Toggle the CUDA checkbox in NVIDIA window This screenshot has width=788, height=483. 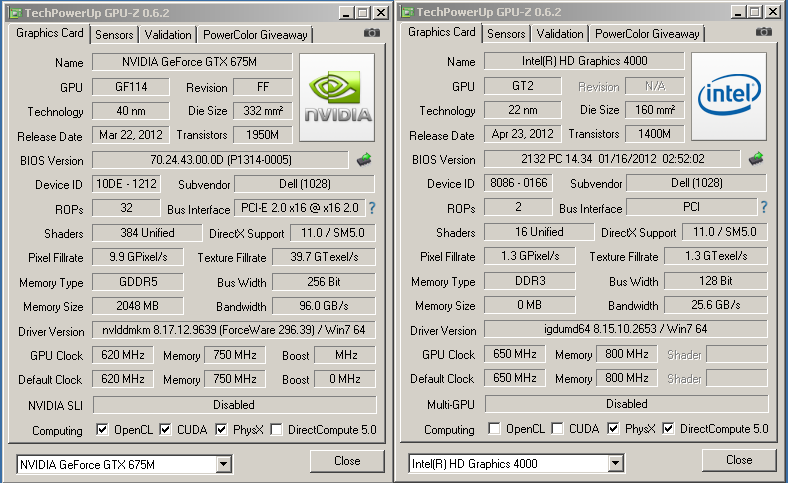(x=166, y=429)
